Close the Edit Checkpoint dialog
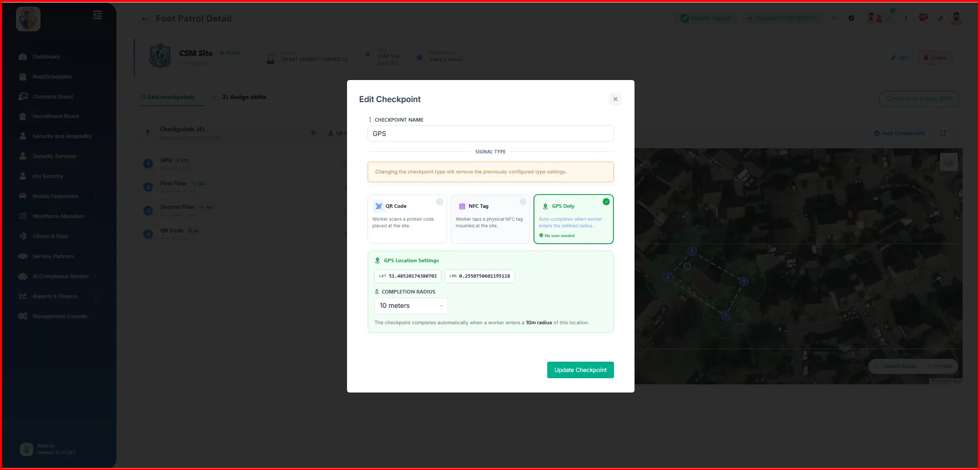The height and width of the screenshot is (470, 980). pyautogui.click(x=615, y=99)
